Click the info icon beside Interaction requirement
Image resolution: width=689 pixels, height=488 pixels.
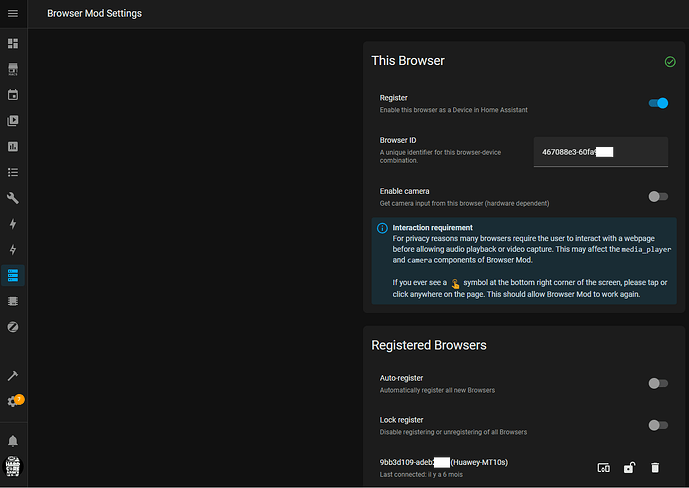tap(382, 228)
